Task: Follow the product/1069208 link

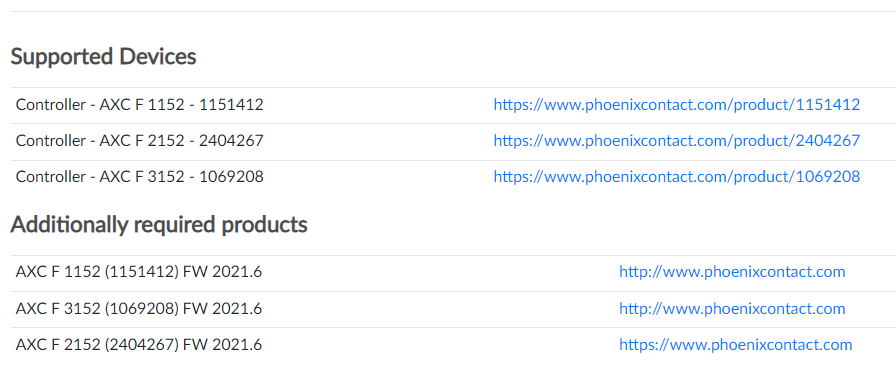Action: [677, 177]
